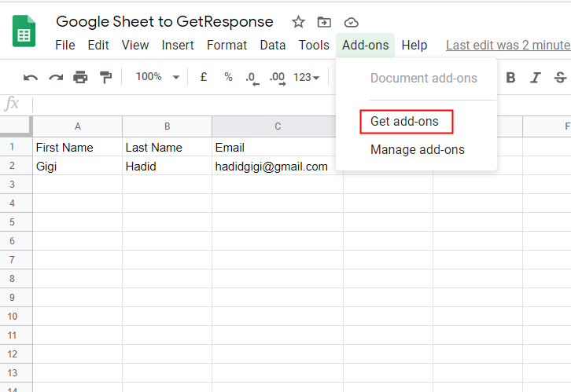Click the select all corner box

pos(16,126)
